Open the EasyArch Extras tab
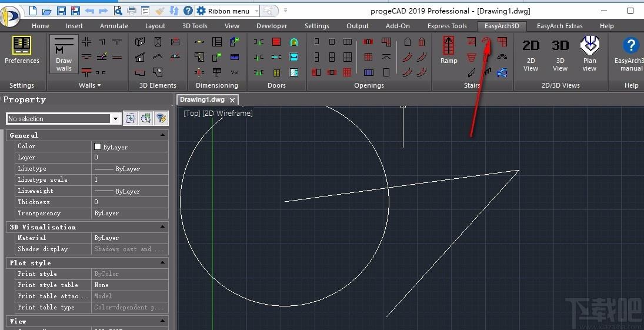 click(559, 26)
